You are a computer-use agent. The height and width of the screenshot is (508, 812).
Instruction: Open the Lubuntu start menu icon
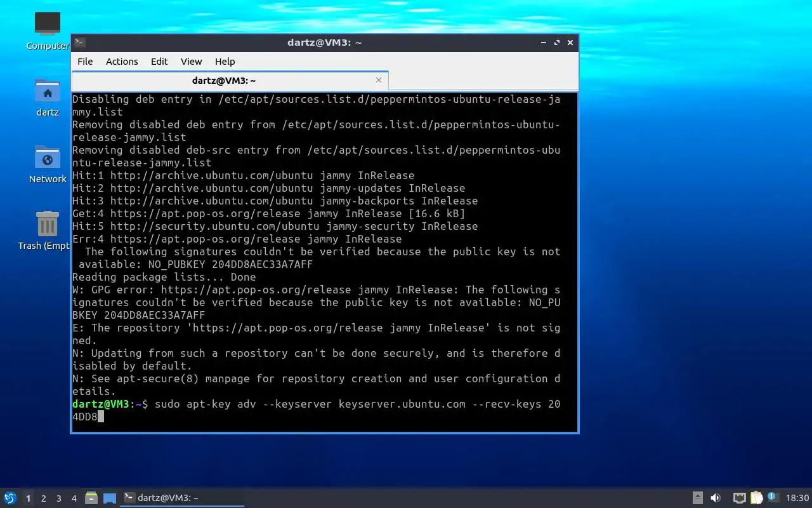10,498
